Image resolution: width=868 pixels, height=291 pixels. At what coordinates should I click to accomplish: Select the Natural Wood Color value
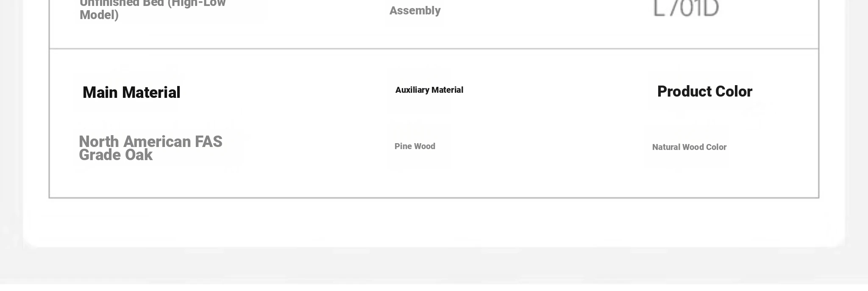coord(689,147)
